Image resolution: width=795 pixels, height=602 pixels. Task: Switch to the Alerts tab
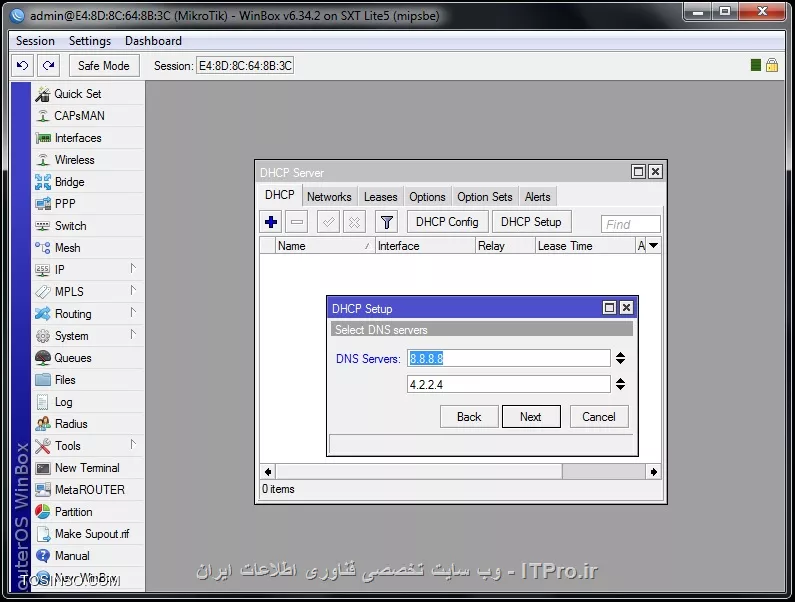coord(537,197)
